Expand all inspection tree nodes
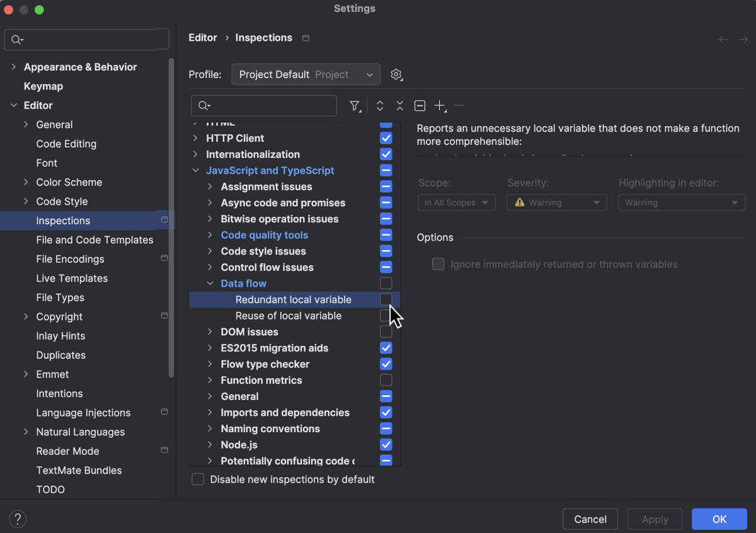The height and width of the screenshot is (533, 756). click(x=379, y=106)
